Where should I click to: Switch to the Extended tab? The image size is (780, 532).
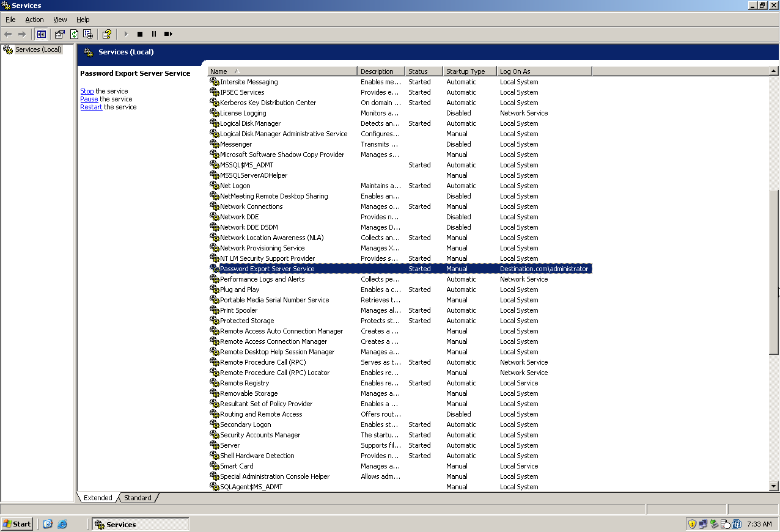pyautogui.click(x=98, y=498)
